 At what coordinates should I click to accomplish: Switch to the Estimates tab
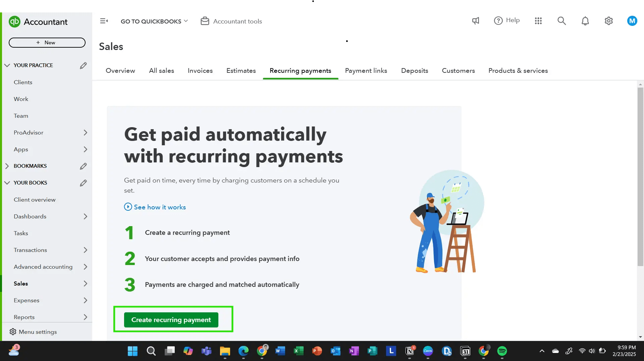(241, 71)
